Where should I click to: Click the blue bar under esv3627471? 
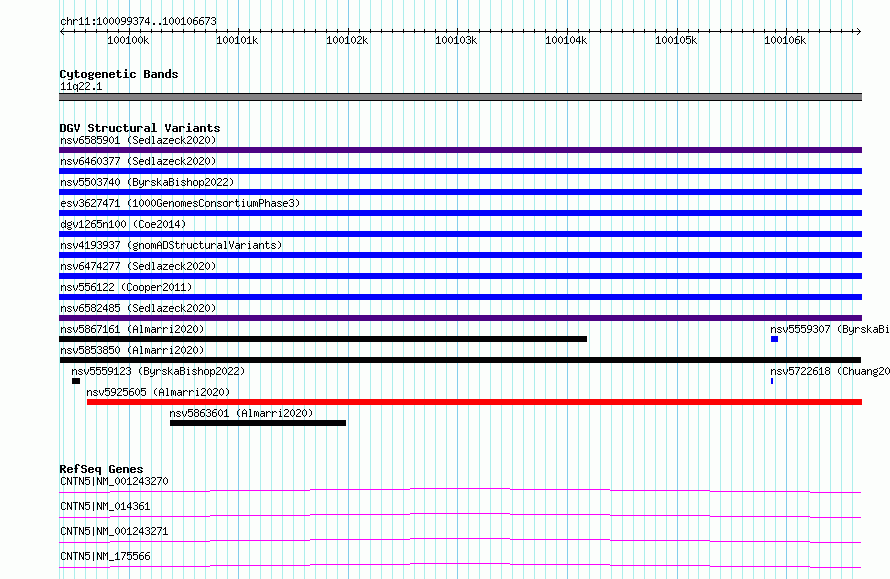460,213
